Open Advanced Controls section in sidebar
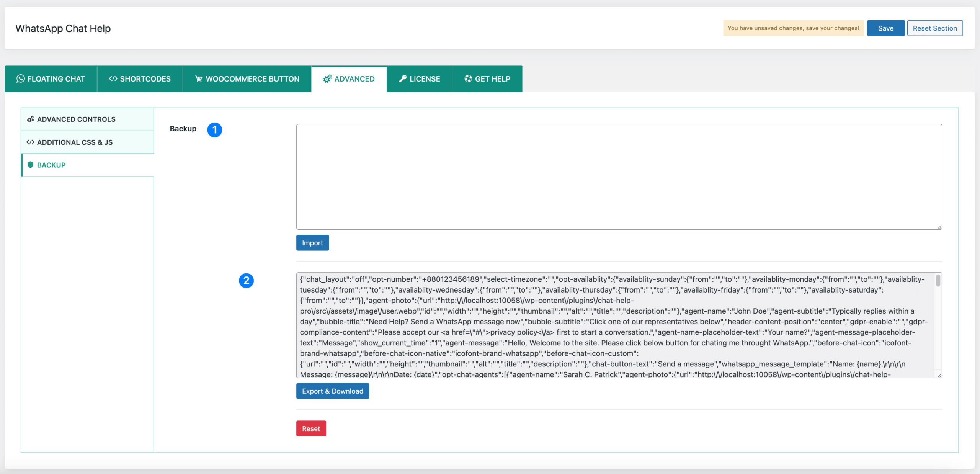Image resolution: width=980 pixels, height=474 pixels. coord(88,119)
